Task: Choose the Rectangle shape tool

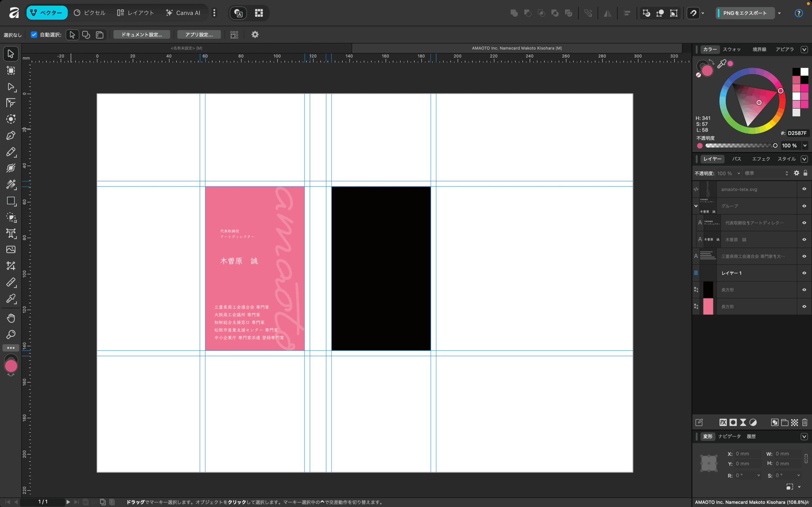Action: 11,201
